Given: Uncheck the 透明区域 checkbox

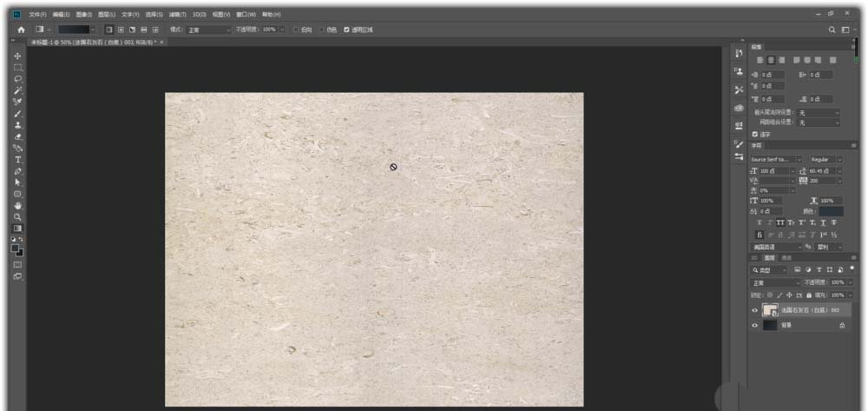Looking at the screenshot, I should click(347, 30).
